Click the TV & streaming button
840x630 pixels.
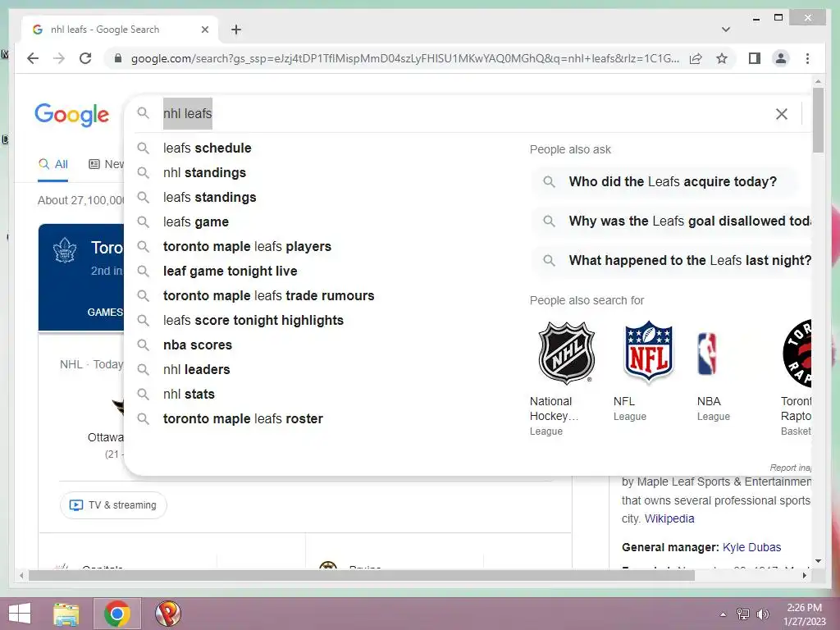113,505
